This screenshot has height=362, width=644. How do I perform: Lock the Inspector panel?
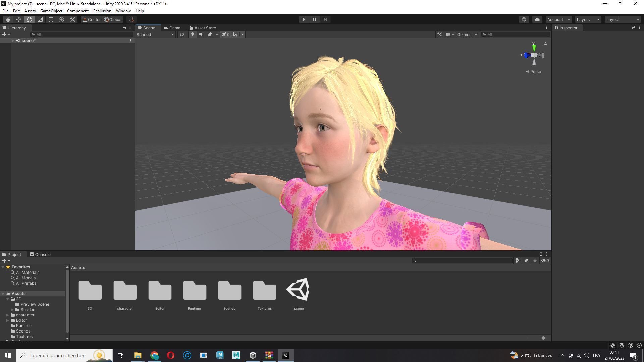click(x=633, y=28)
